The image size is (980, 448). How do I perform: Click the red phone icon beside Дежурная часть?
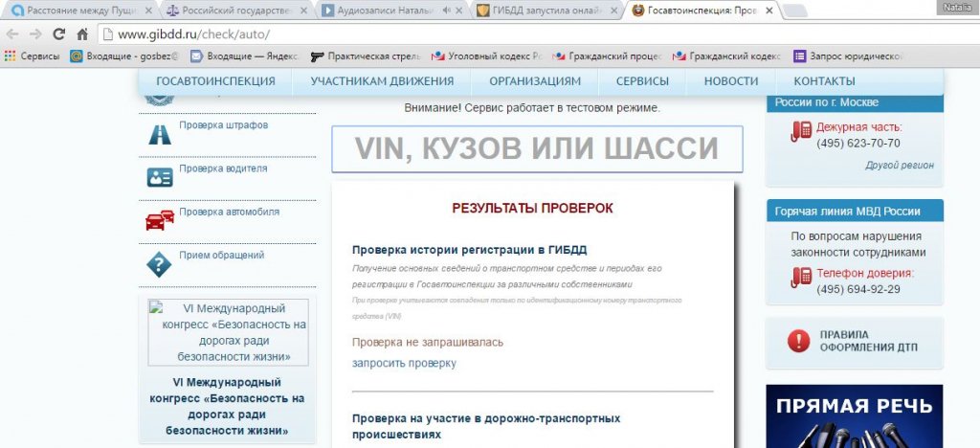800,134
